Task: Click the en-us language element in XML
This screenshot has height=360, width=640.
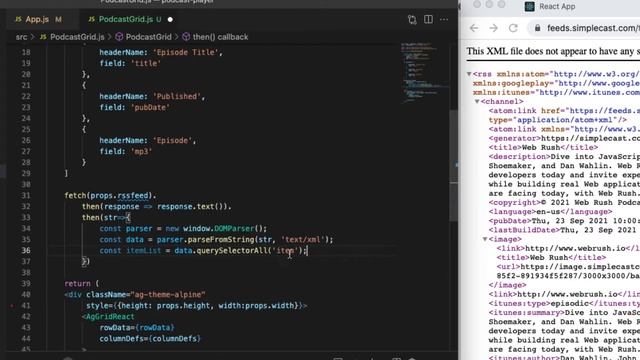Action: pos(550,212)
